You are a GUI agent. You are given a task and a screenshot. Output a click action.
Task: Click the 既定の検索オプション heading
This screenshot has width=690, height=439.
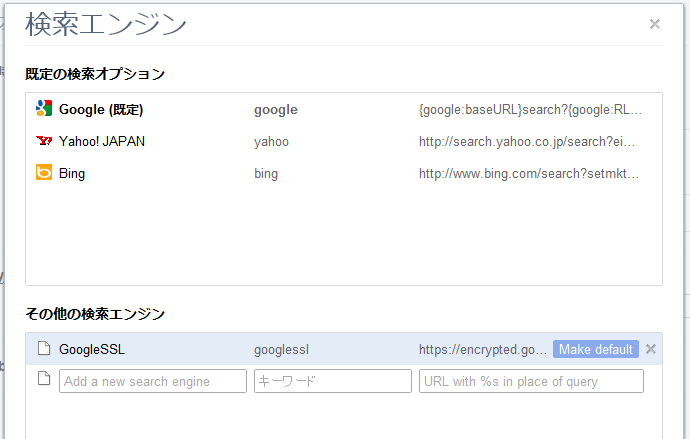click(x=95, y=74)
